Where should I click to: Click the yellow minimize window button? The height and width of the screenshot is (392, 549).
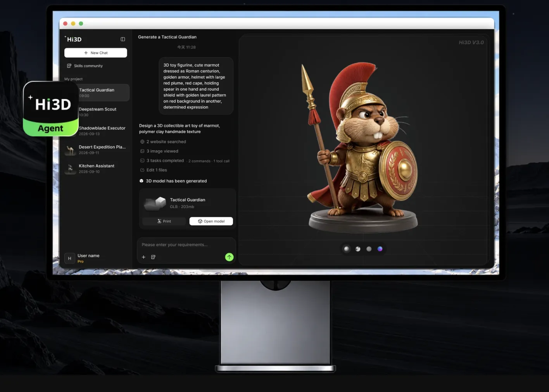pos(73,24)
